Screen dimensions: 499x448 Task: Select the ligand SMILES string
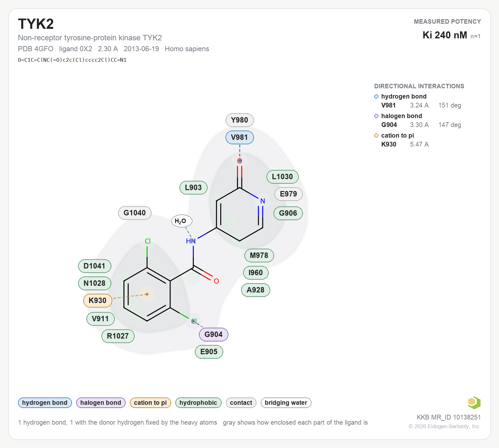pyautogui.click(x=72, y=60)
